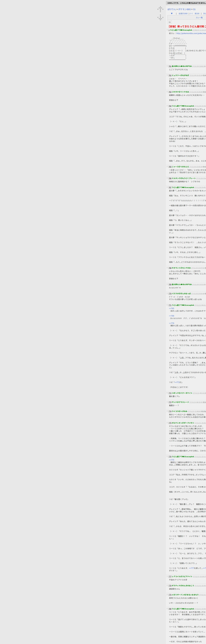This screenshot has width=206, height=644.
Task: Click username ミュウツー@ながねぎ on post 762
Action: click(x=180, y=75)
